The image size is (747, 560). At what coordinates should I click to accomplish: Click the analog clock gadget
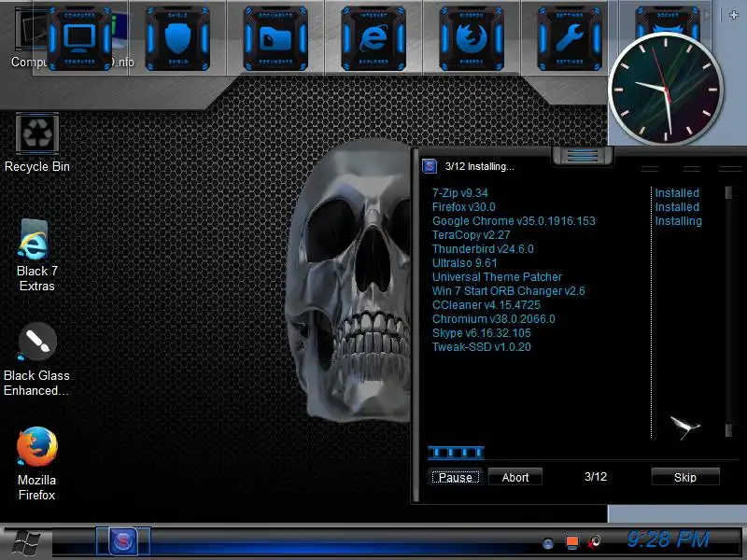(666, 89)
